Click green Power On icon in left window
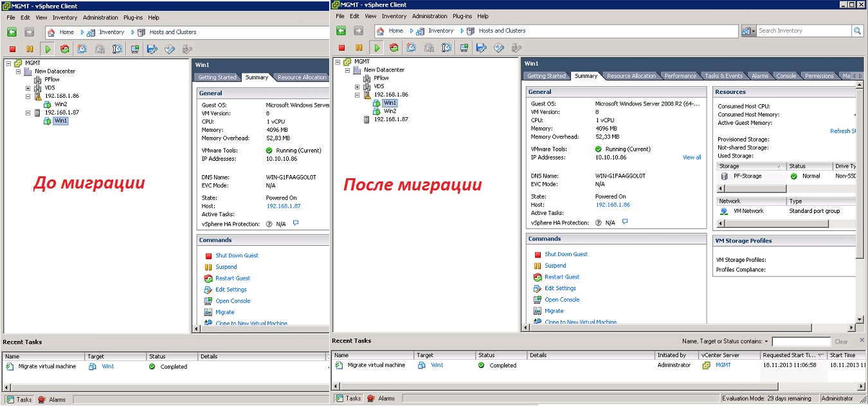868x406 pixels. click(47, 49)
